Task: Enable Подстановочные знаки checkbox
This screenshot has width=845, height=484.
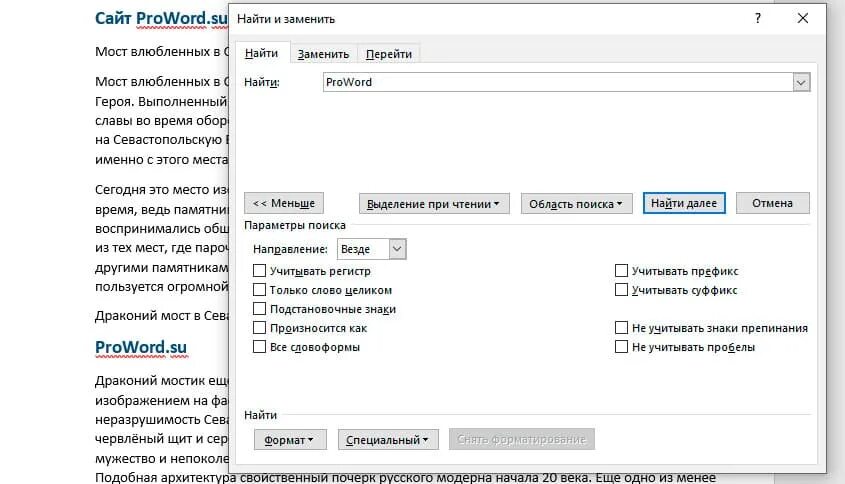Action: (259, 309)
